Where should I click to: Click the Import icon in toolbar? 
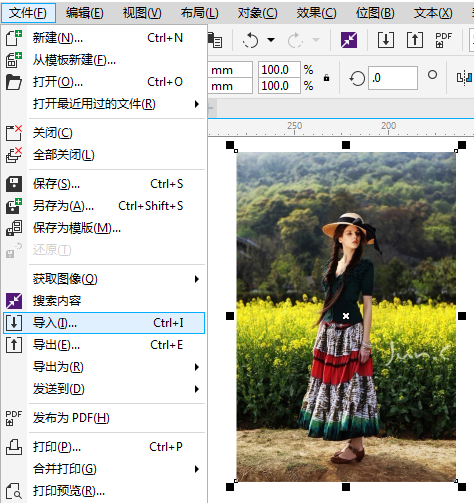click(x=386, y=40)
